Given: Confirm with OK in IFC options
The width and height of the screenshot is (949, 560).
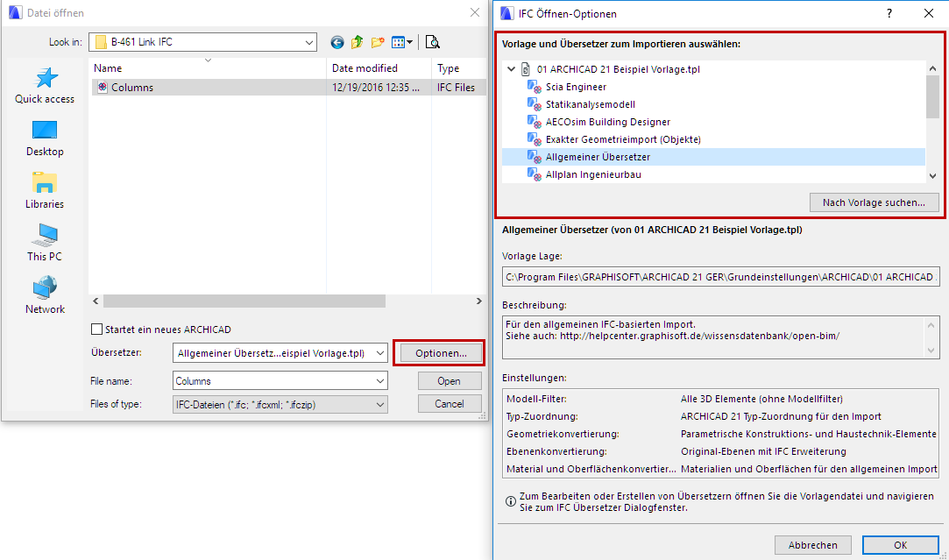Looking at the screenshot, I should coord(901,545).
